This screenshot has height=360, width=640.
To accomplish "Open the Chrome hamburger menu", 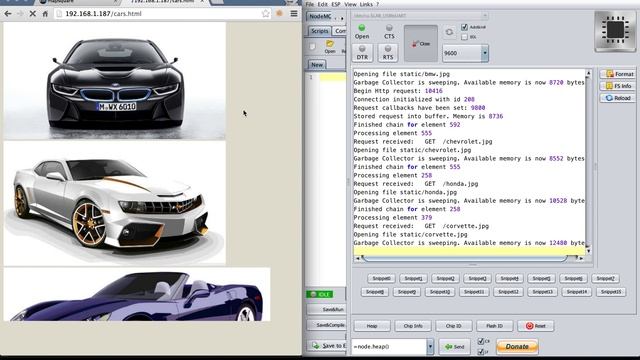I will click(294, 13).
